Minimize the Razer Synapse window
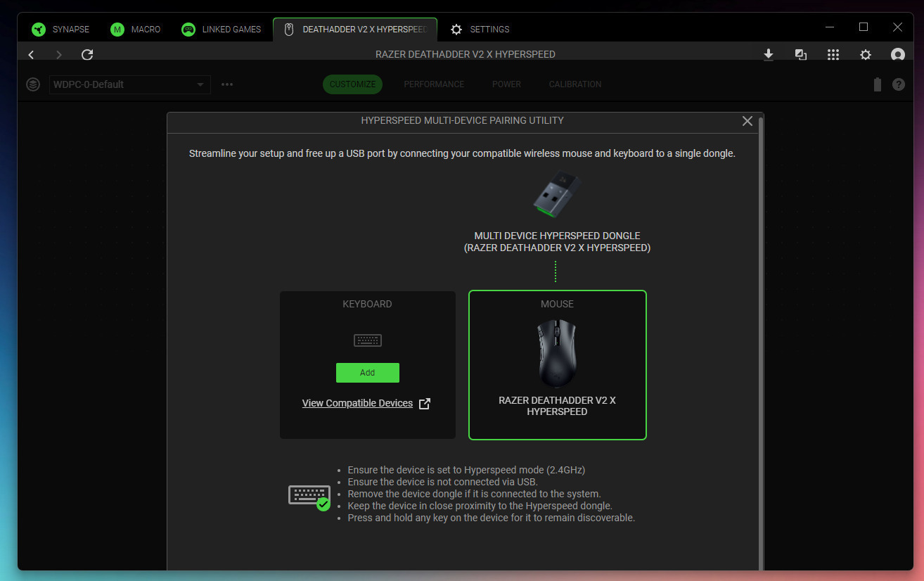The image size is (924, 581). (x=830, y=27)
